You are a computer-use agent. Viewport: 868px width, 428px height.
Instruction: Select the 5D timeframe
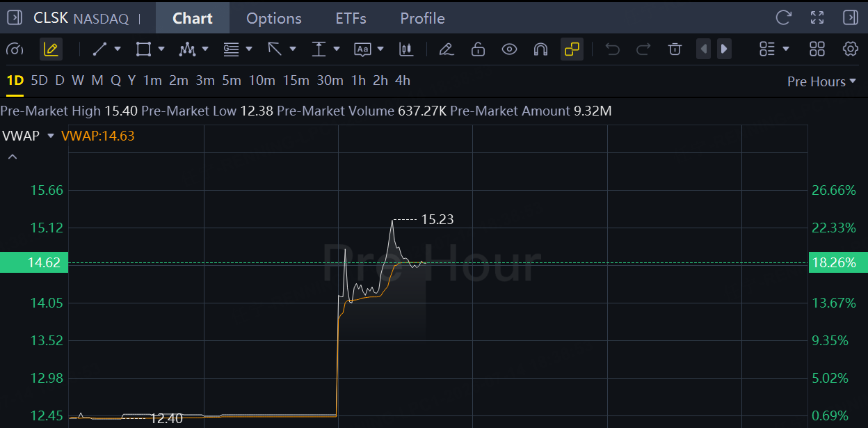coord(40,81)
